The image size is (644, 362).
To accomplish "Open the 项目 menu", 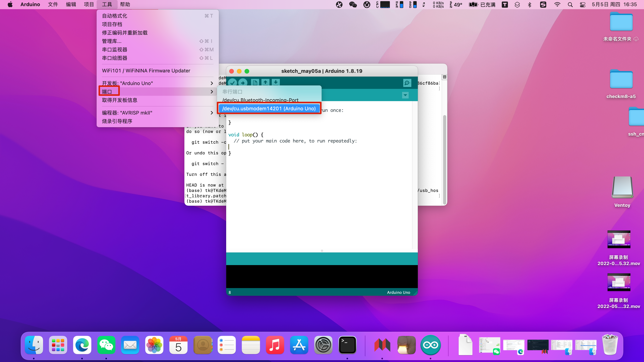I will click(x=89, y=4).
